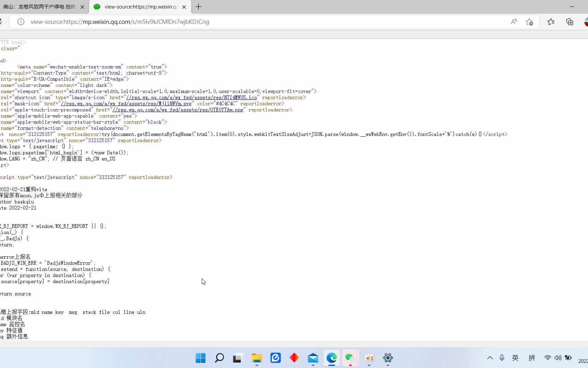The height and width of the screenshot is (368, 588).
Task: Click the text 'BadjsWindowError'
Action: [x=69, y=263]
